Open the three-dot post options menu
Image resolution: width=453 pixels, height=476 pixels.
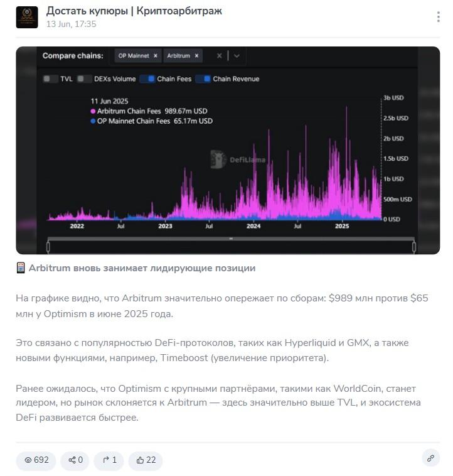tap(438, 17)
